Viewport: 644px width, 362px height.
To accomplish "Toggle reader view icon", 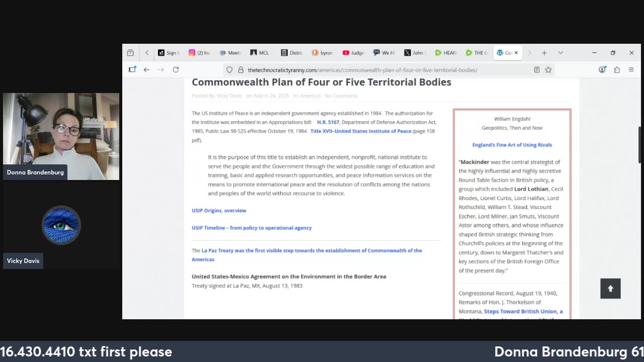I will 537,70.
